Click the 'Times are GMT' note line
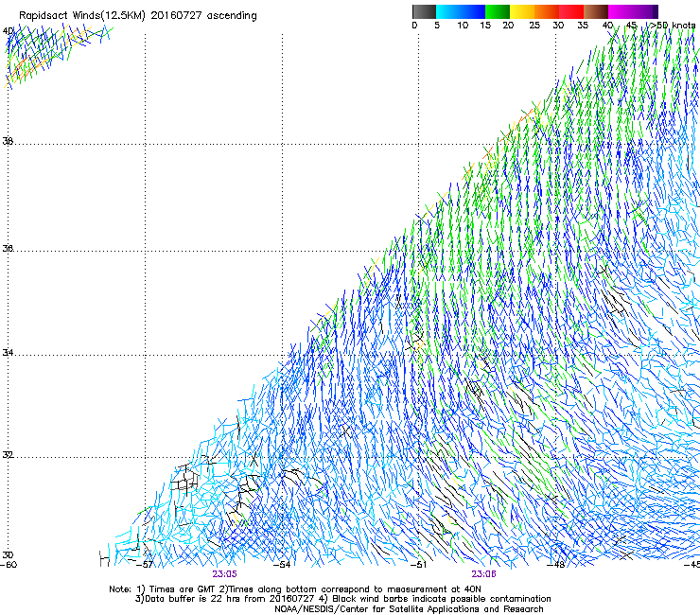This screenshot has width=700, height=615. 295,589
